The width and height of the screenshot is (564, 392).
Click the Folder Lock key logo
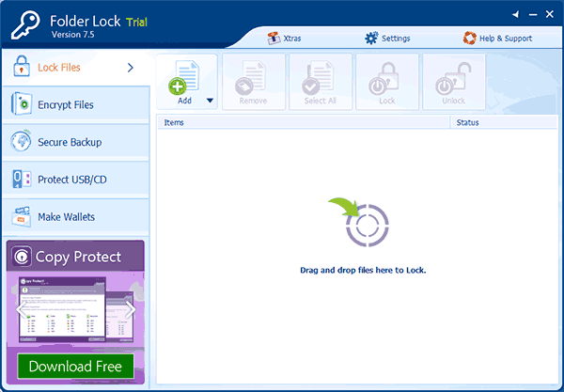click(25, 24)
